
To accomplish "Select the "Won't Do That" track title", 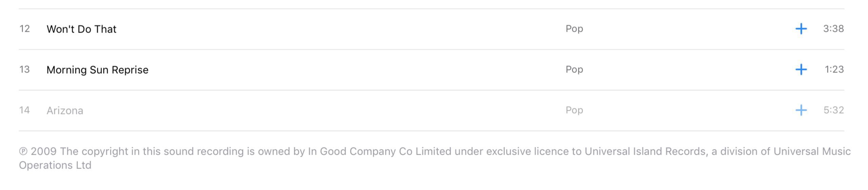I will coord(81,29).
